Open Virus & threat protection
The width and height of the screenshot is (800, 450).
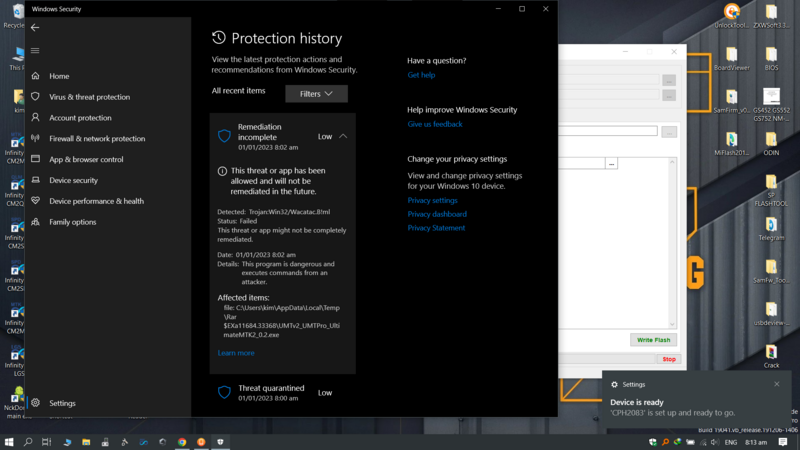coord(89,97)
